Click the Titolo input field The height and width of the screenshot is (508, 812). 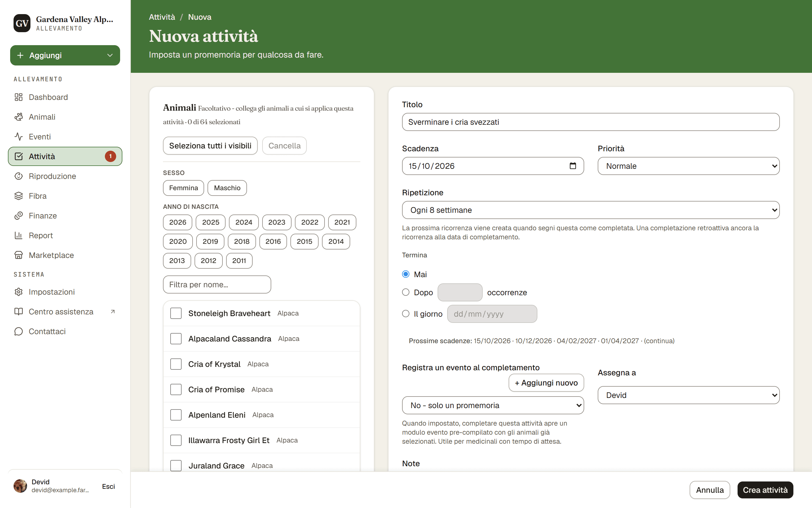tap(591, 122)
